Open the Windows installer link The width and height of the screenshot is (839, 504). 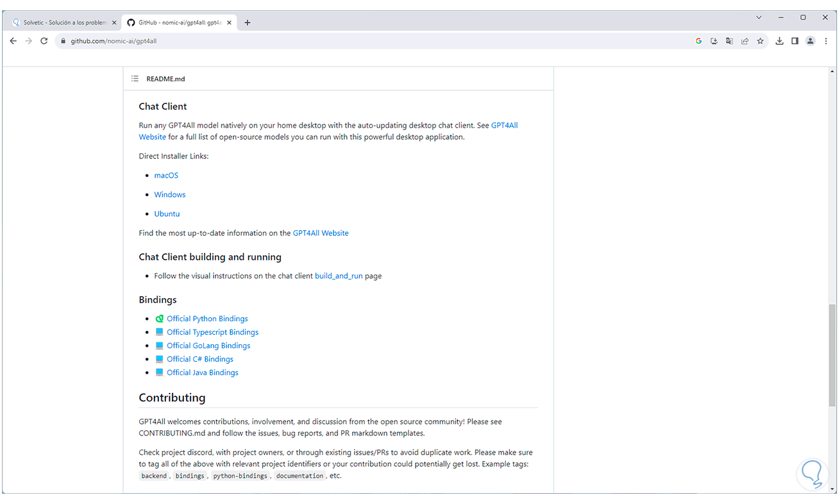[x=170, y=194]
